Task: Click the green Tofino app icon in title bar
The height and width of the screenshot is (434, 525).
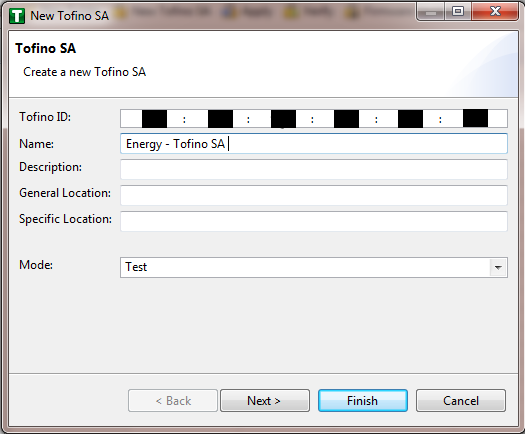Action: pos(17,16)
